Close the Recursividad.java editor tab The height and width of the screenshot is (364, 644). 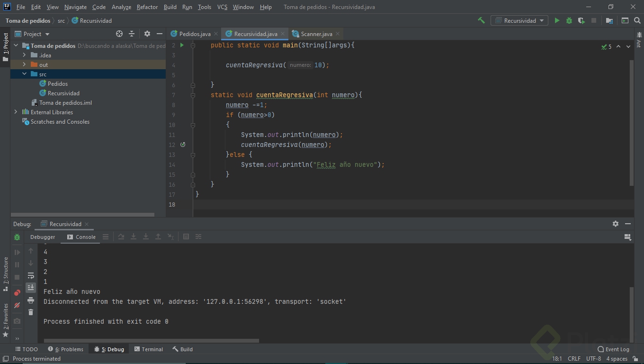click(x=283, y=34)
